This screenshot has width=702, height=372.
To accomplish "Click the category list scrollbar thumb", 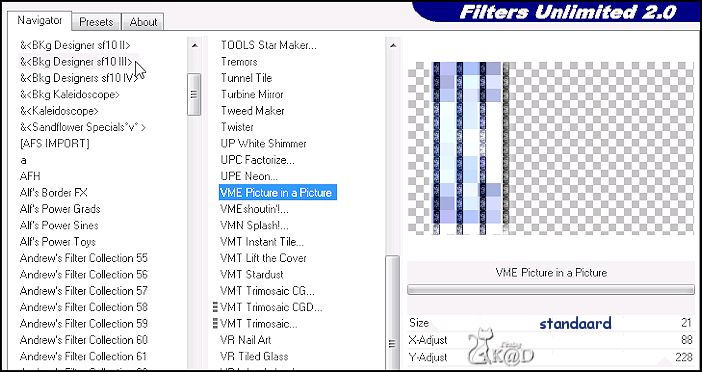I will [x=194, y=94].
